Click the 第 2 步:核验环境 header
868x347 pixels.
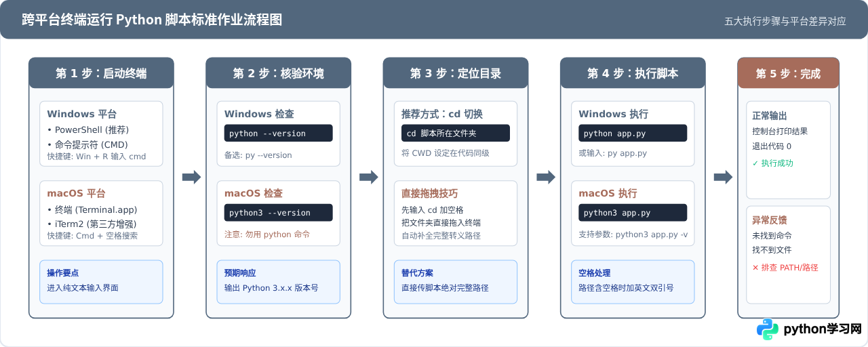click(x=278, y=73)
